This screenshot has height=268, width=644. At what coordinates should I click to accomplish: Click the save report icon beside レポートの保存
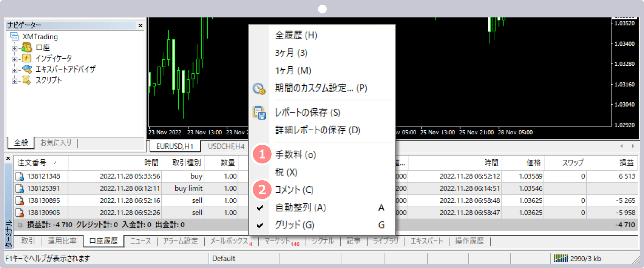259,113
